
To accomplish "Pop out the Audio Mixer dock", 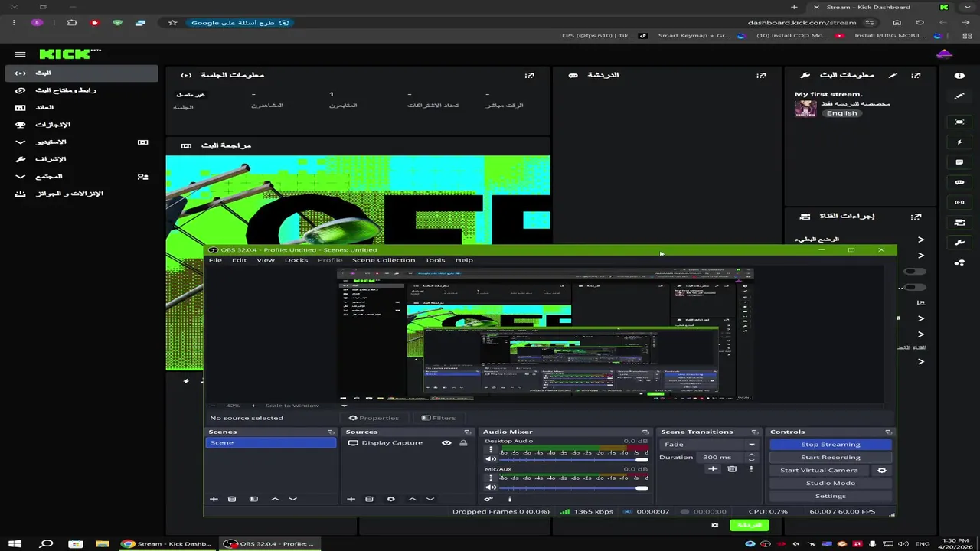I will pyautogui.click(x=645, y=432).
